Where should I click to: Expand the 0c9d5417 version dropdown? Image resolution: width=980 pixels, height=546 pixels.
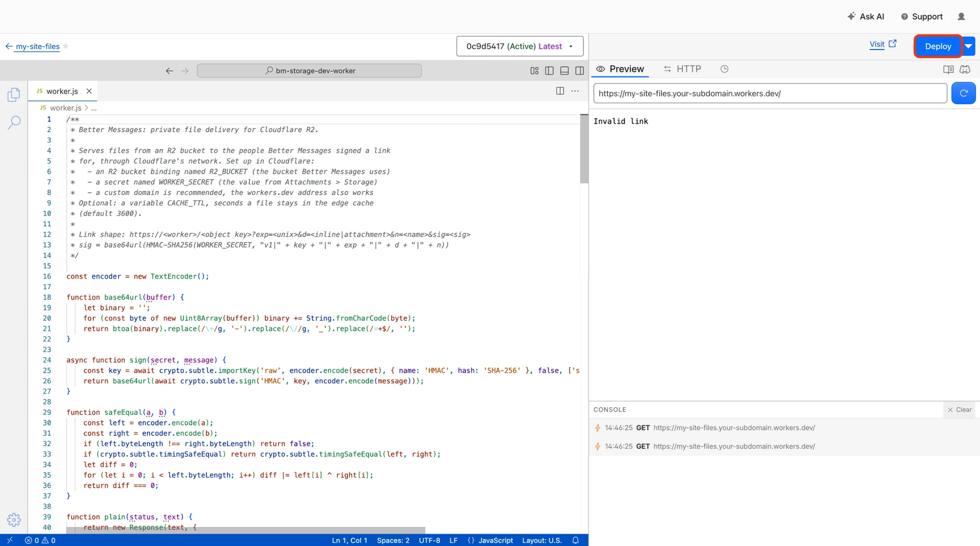(x=520, y=46)
